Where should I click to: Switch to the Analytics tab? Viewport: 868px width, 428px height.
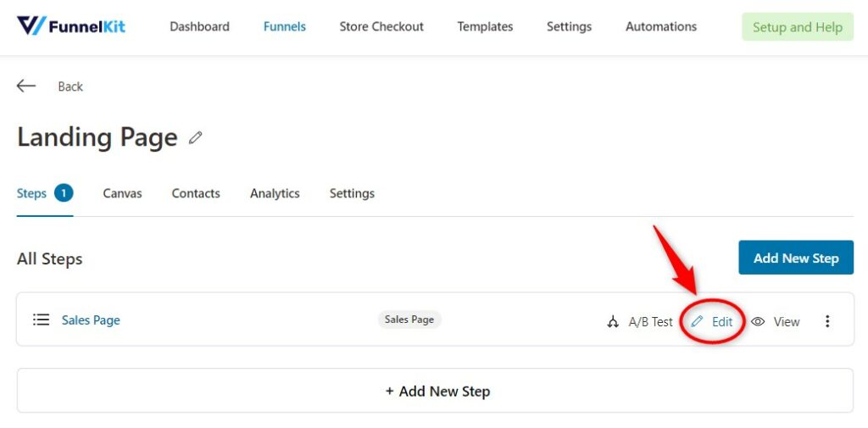[x=275, y=193]
